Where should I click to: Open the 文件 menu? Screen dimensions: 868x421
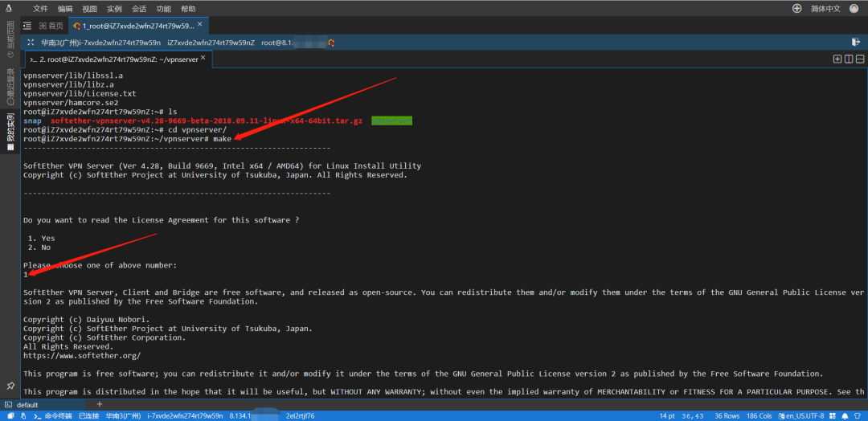[40, 8]
